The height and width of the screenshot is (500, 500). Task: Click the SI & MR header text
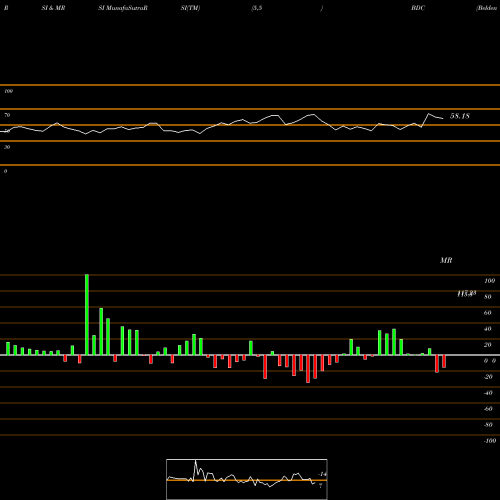tap(53, 8)
